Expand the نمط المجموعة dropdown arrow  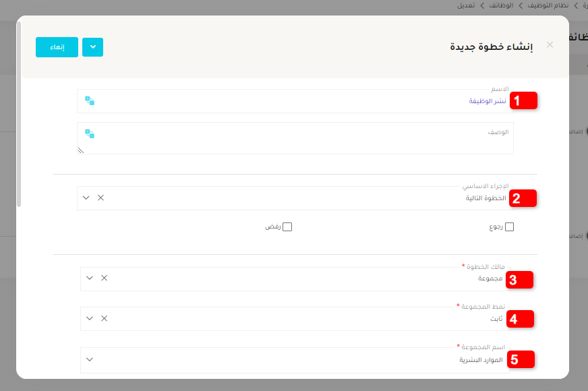click(x=89, y=318)
